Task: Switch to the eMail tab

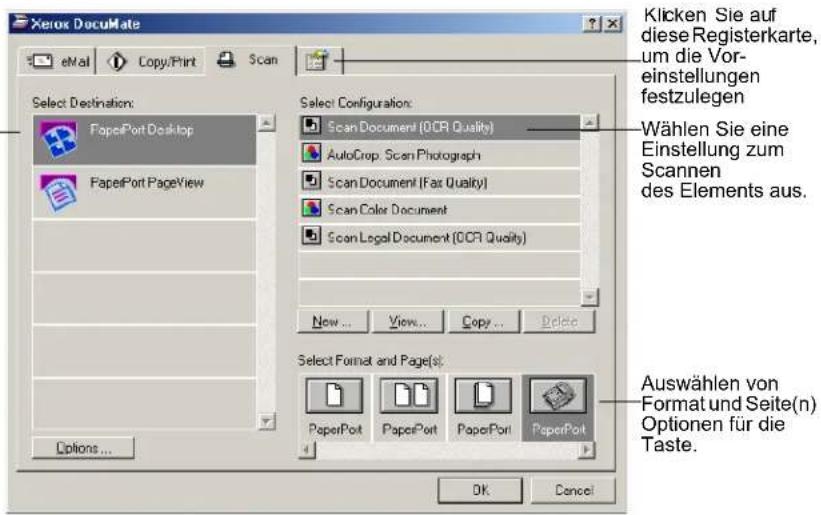Action: pos(57,61)
